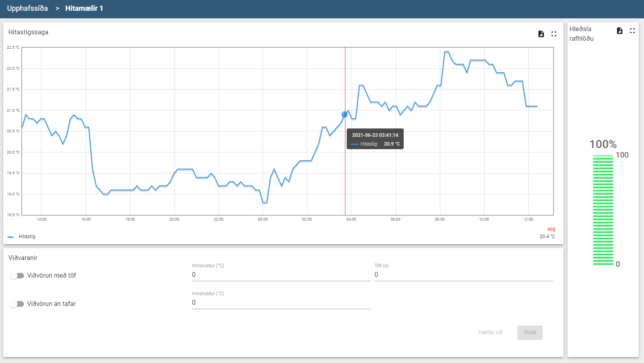Click Hitamælir 1 breadcrumb

(84, 8)
